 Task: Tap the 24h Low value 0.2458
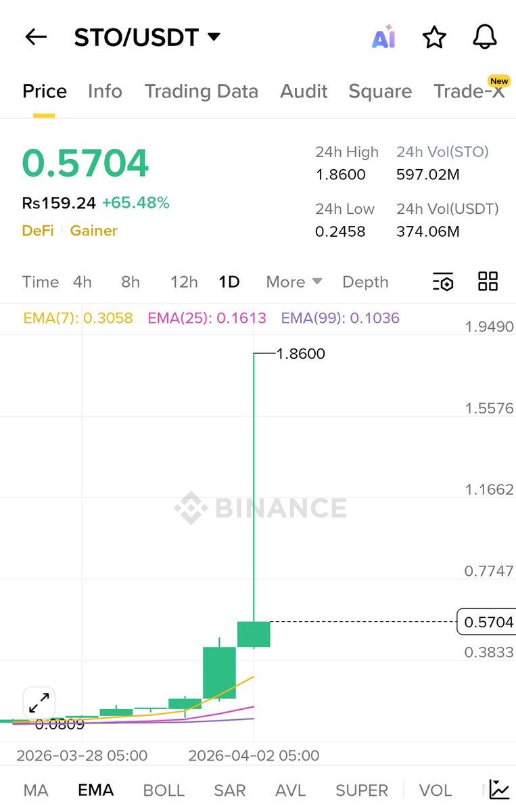(340, 231)
